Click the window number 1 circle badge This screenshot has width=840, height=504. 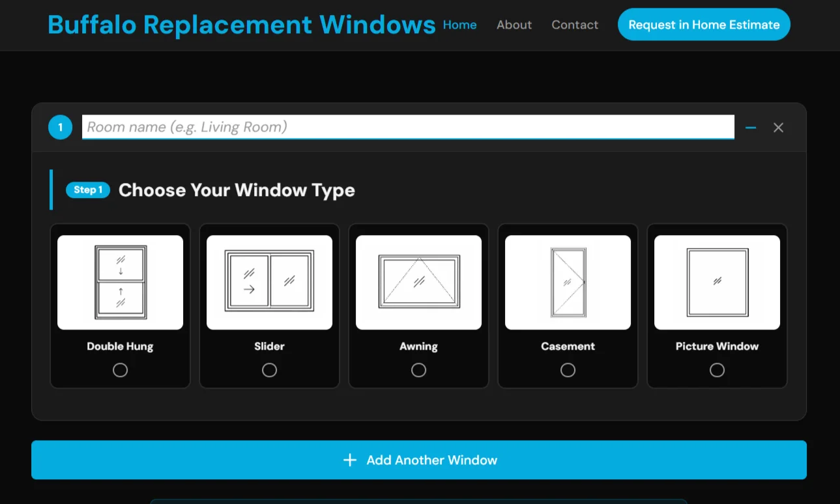pos(60,128)
